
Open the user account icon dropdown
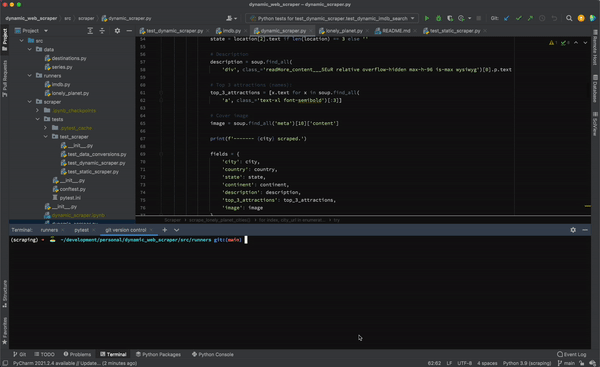click(x=231, y=18)
